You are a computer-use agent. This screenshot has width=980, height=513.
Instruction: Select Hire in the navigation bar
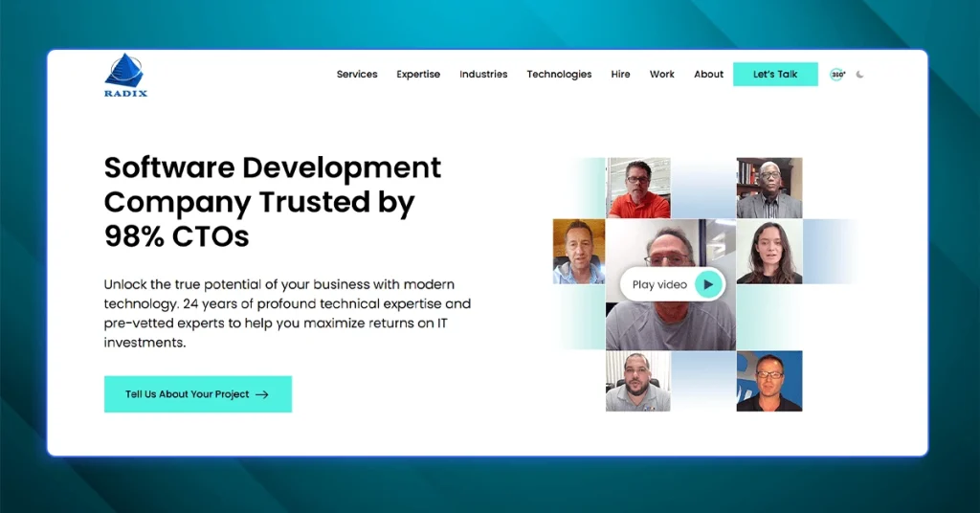click(620, 75)
